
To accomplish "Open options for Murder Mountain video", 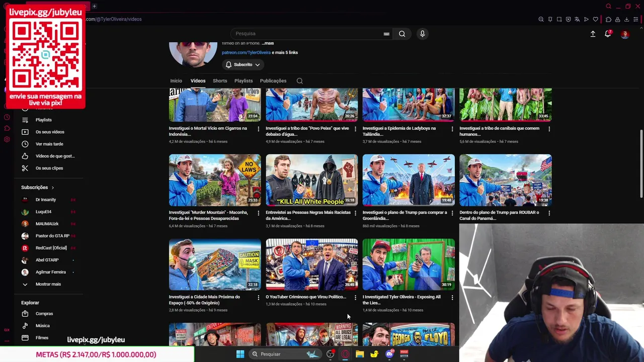I will 259,214.
